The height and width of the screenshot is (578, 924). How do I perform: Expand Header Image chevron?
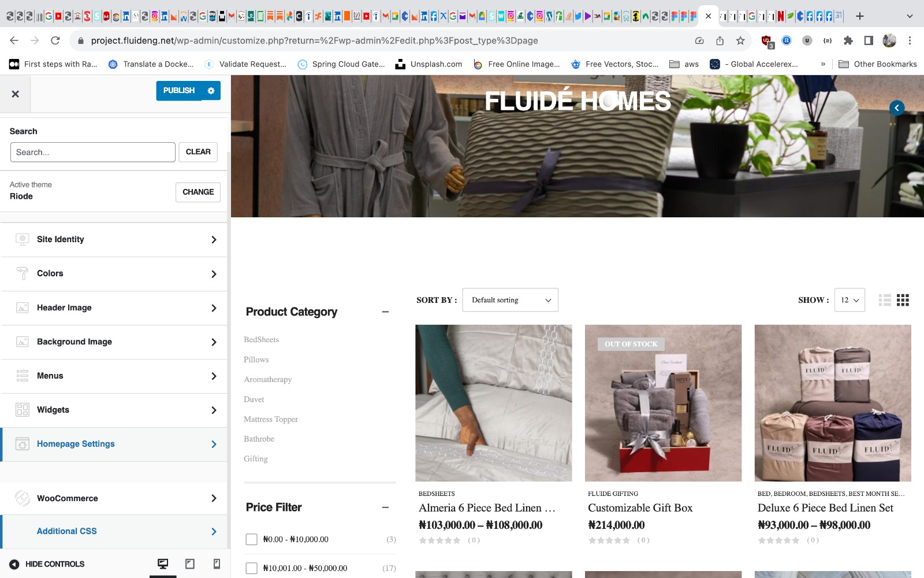[214, 308]
